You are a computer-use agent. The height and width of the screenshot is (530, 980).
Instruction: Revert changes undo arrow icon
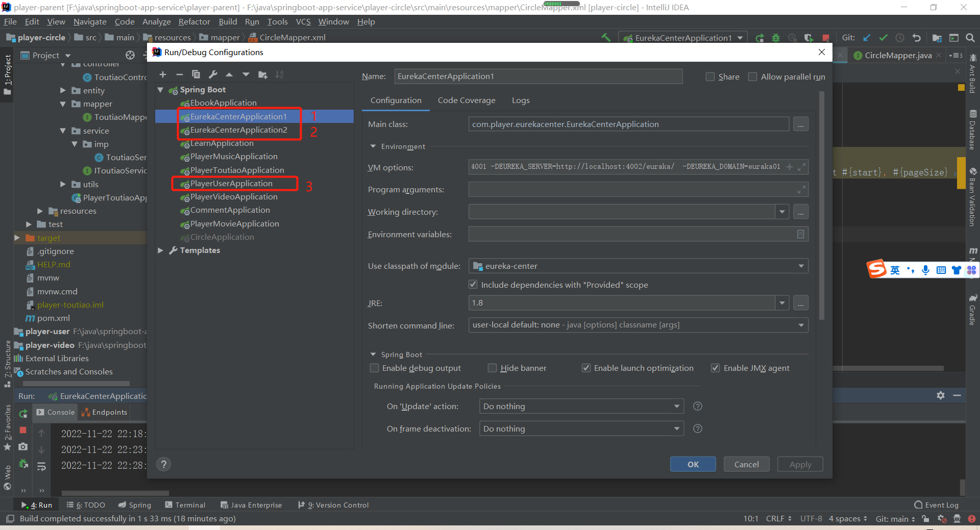[x=917, y=38]
